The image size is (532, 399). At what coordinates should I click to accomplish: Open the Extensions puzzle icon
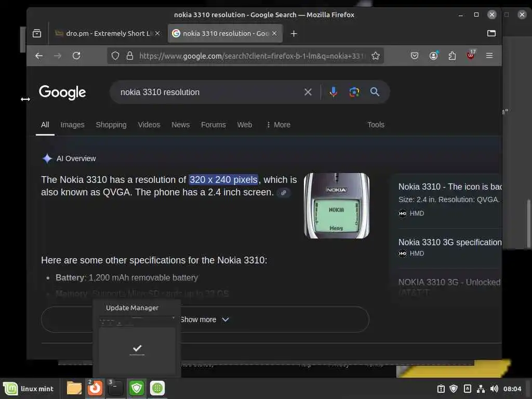(x=453, y=56)
